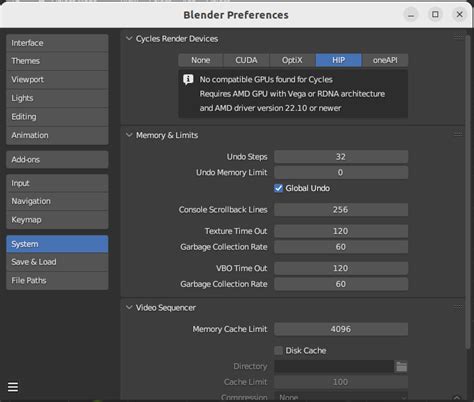474x402 pixels.
Task: Go to the Lights preferences tab
Action: pos(57,98)
